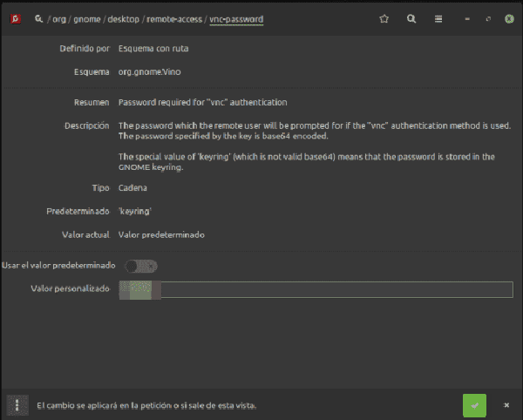Dismiss the pending change notification
523x420 pixels.
point(506,405)
